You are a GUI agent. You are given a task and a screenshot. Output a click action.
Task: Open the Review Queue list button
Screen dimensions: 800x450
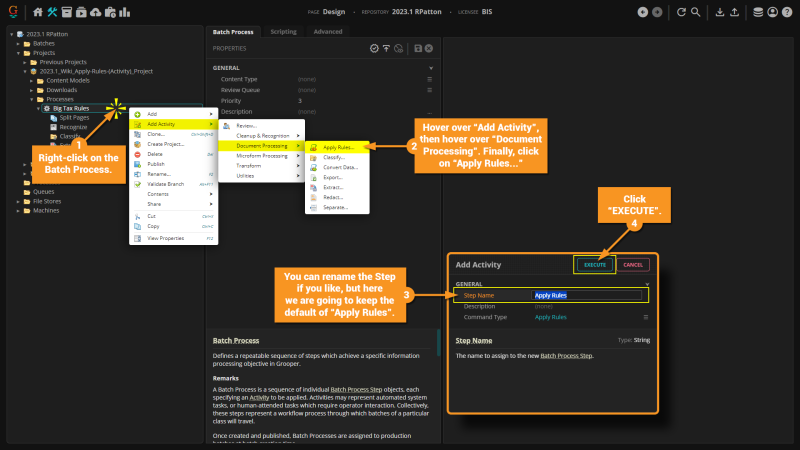[430, 90]
